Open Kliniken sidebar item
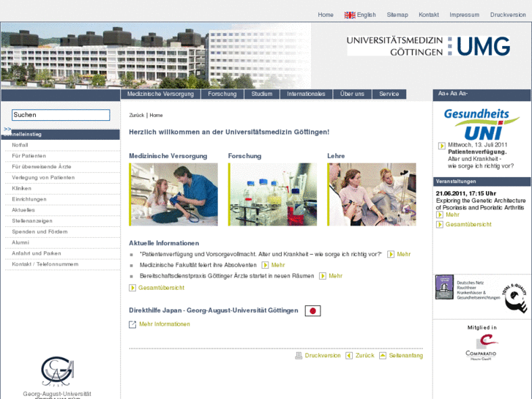 (x=22, y=188)
